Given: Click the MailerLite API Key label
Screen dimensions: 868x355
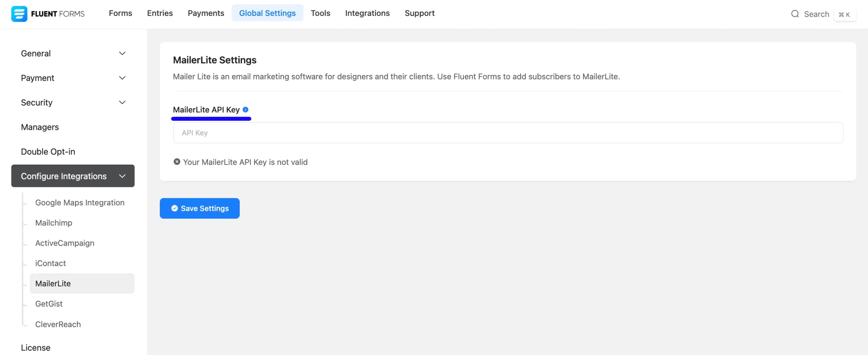Looking at the screenshot, I should pyautogui.click(x=206, y=110).
